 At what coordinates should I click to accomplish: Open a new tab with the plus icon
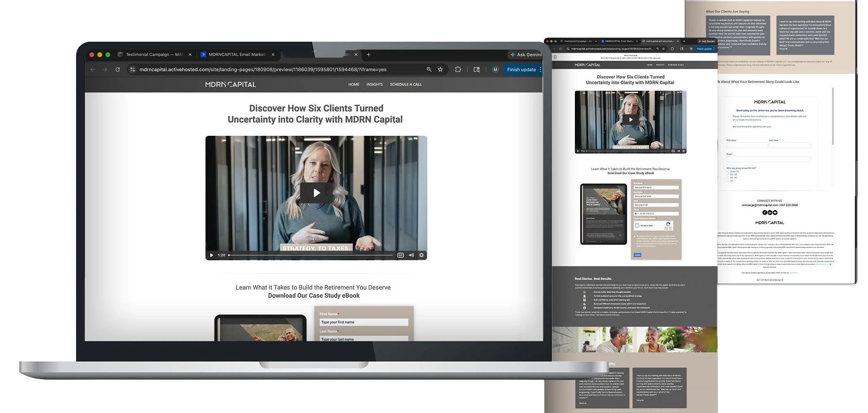[369, 55]
